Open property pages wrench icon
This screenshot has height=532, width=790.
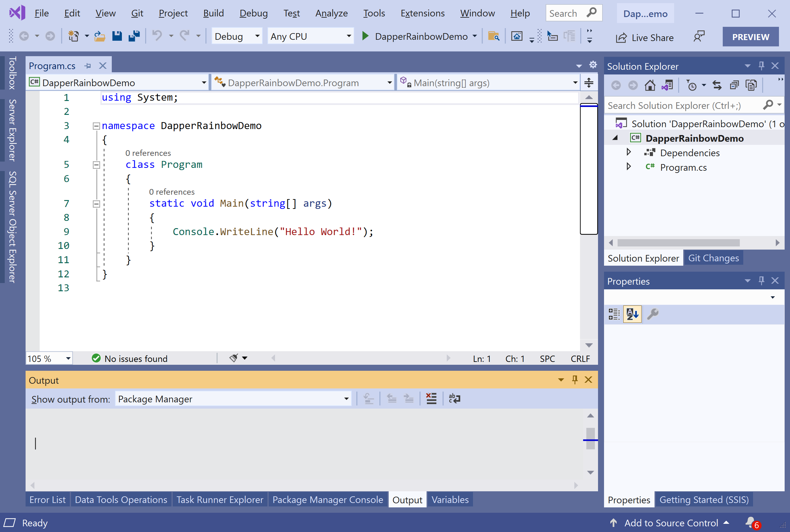point(653,314)
